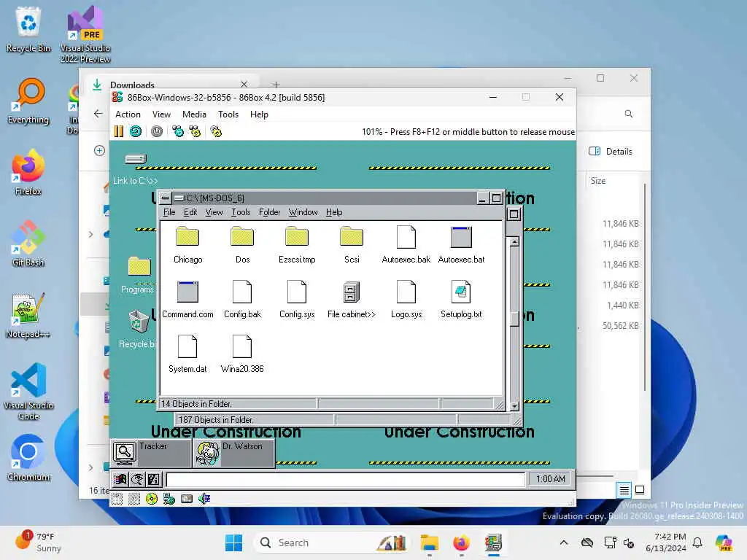Open Folder menu in C:\ folder window
Image resolution: width=747 pixels, height=560 pixels.
(269, 212)
